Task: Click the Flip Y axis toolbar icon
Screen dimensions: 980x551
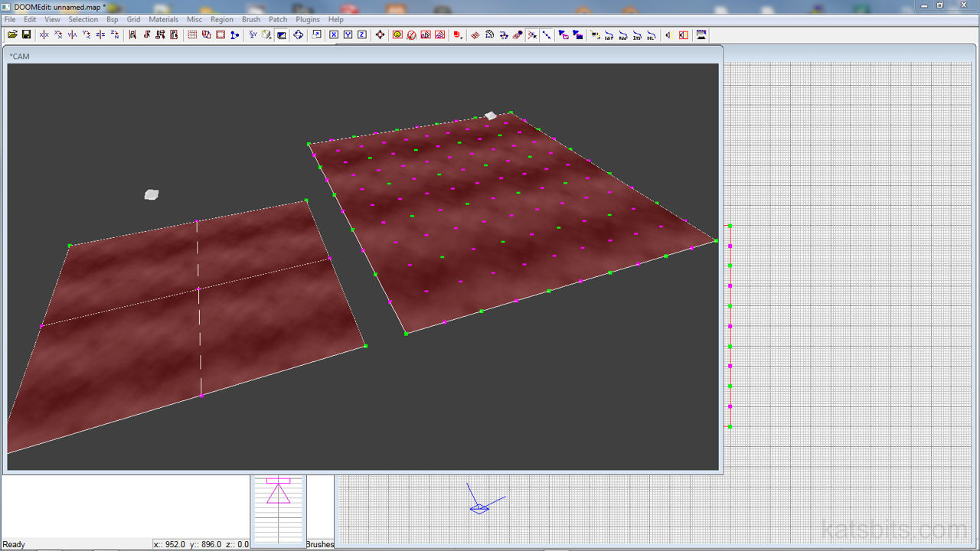Action: tap(72, 34)
